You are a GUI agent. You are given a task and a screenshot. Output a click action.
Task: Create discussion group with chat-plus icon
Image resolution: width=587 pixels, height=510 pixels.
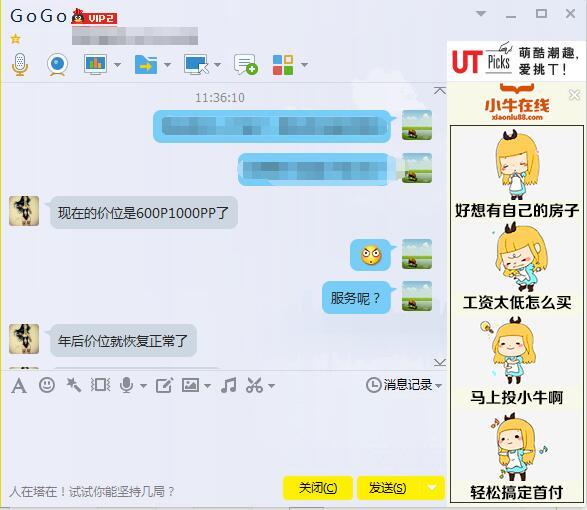(x=246, y=64)
